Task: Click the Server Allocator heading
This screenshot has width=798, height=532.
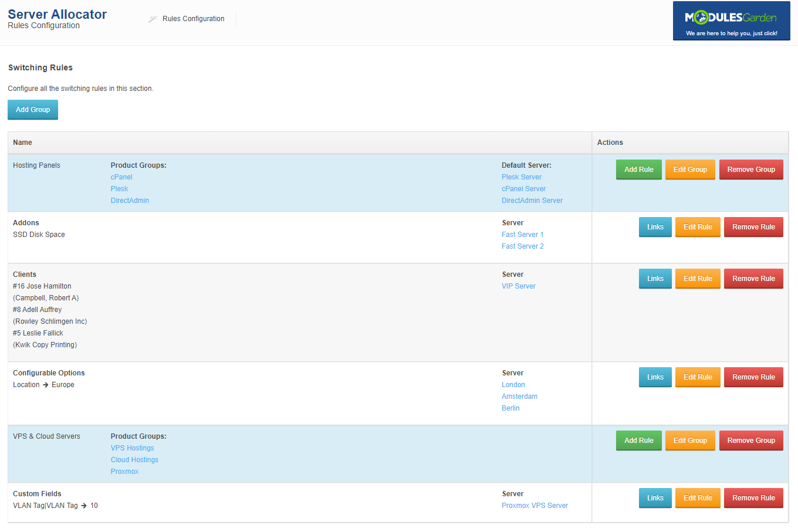Action: 57,14
